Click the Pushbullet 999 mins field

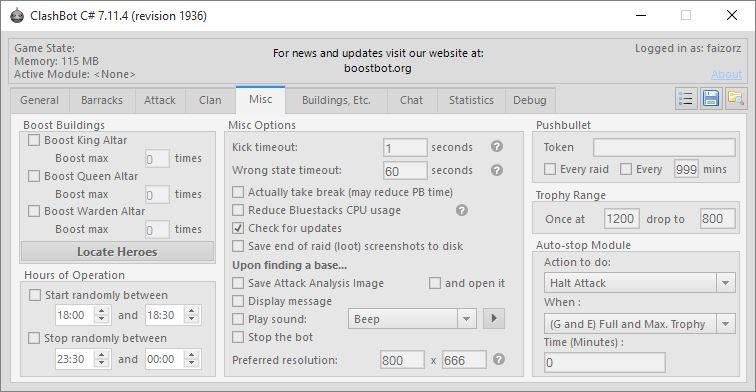(686, 169)
